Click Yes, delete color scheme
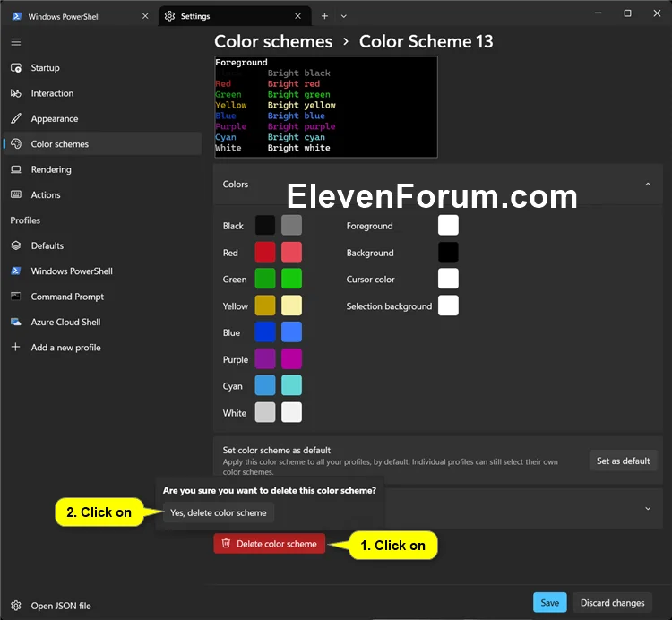672x620 pixels. click(218, 512)
